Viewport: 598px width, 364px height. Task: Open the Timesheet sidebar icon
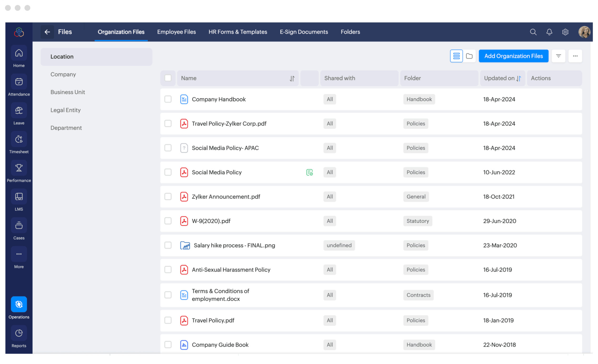tap(19, 139)
